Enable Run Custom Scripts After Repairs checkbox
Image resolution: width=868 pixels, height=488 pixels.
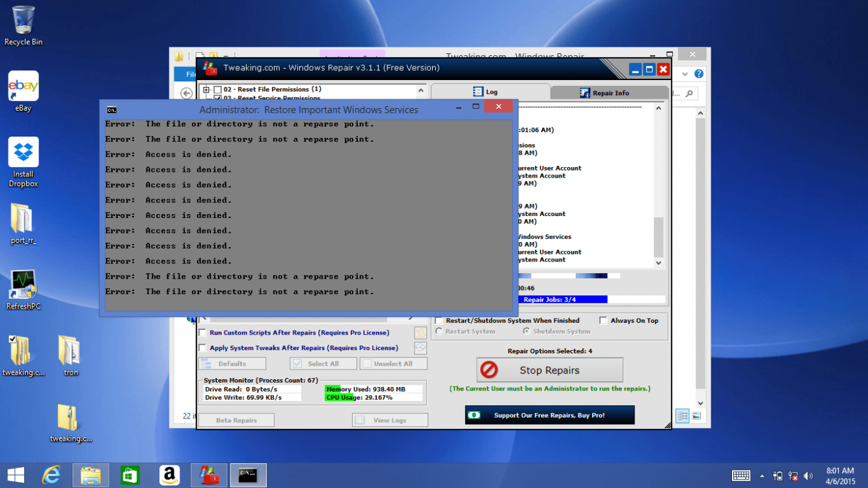(x=202, y=332)
